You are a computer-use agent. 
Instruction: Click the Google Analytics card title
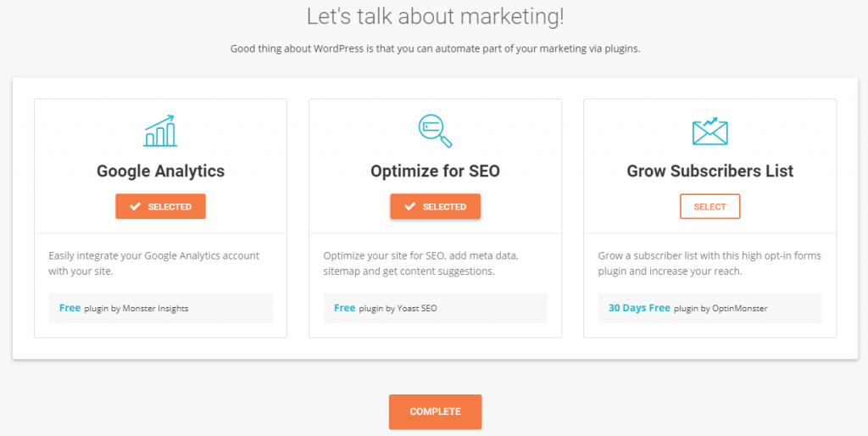coord(160,171)
